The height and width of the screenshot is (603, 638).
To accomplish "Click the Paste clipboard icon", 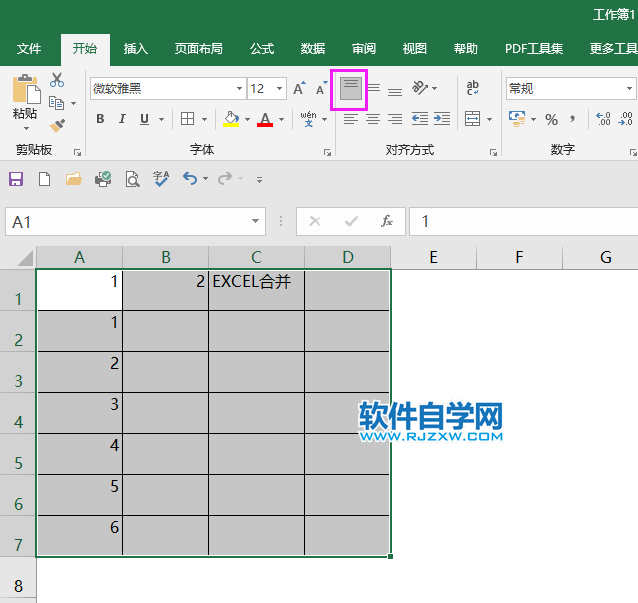I will [x=26, y=89].
